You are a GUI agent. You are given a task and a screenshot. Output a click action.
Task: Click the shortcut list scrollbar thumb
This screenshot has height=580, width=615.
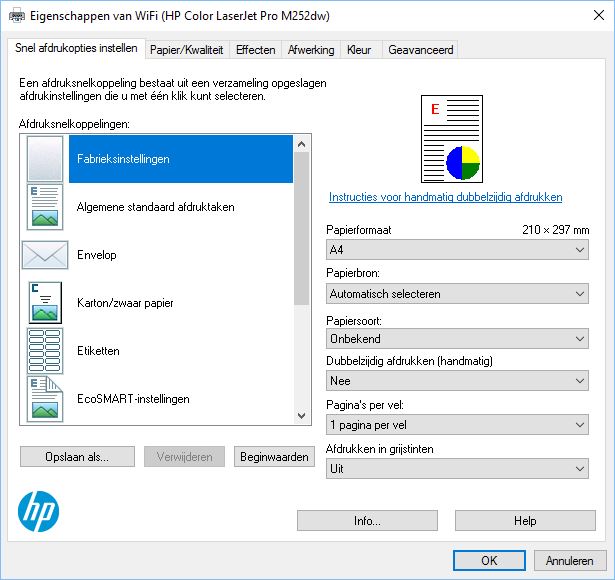tap(302, 229)
